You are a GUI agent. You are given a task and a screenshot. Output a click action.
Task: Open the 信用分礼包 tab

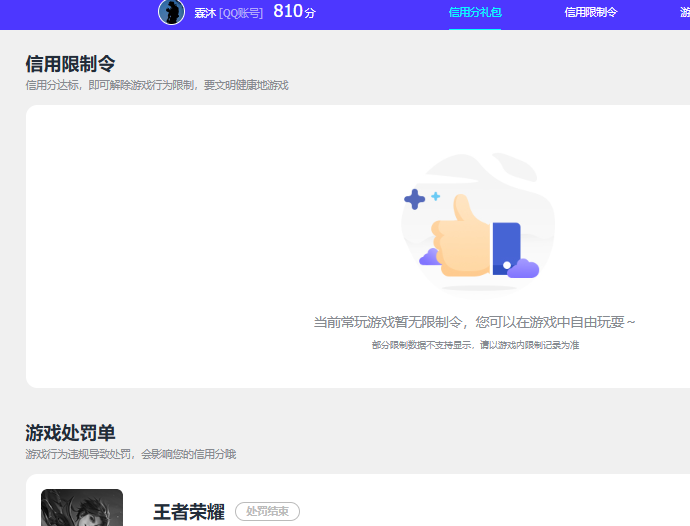click(475, 12)
